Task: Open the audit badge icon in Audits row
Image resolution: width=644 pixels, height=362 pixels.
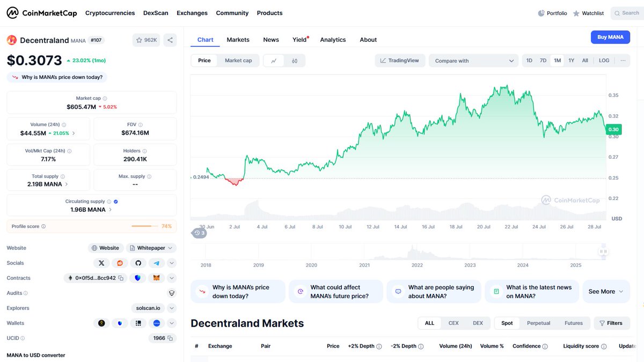Action: point(172,293)
